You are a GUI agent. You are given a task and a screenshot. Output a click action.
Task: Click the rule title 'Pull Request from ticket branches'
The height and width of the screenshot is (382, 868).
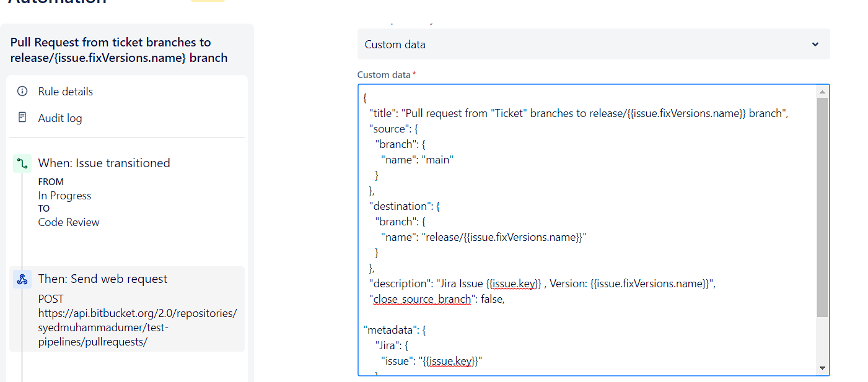[119, 50]
